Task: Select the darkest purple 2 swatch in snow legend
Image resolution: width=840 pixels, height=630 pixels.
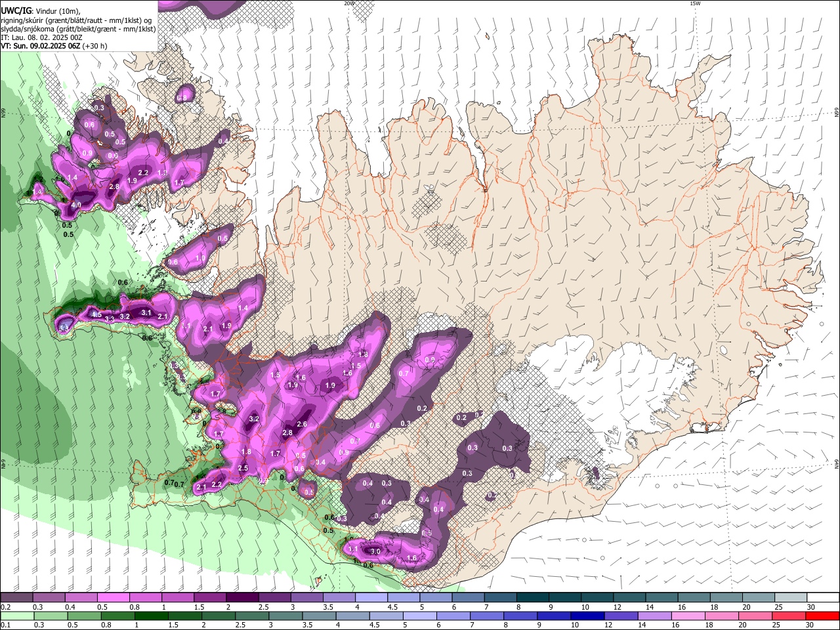Action: click(x=242, y=598)
